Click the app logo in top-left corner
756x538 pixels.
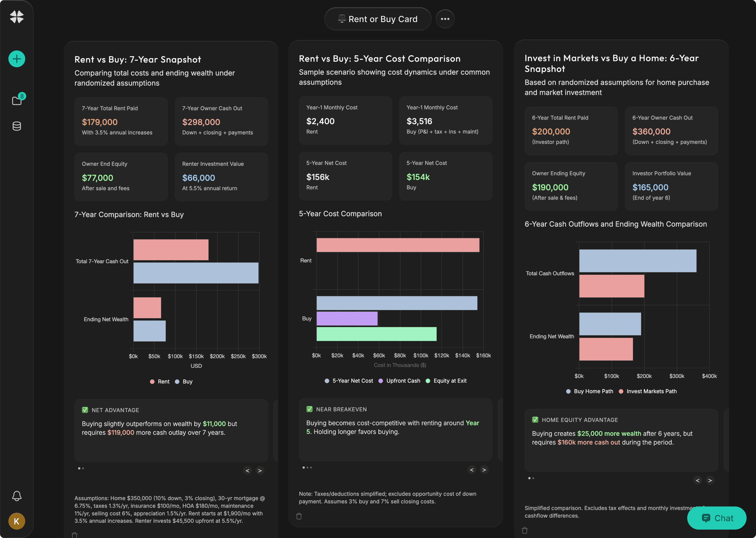(17, 17)
